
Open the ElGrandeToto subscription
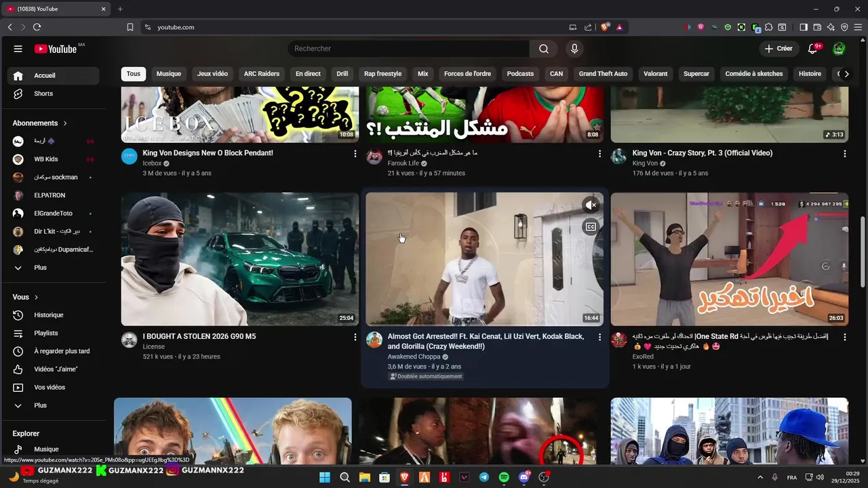tap(53, 213)
